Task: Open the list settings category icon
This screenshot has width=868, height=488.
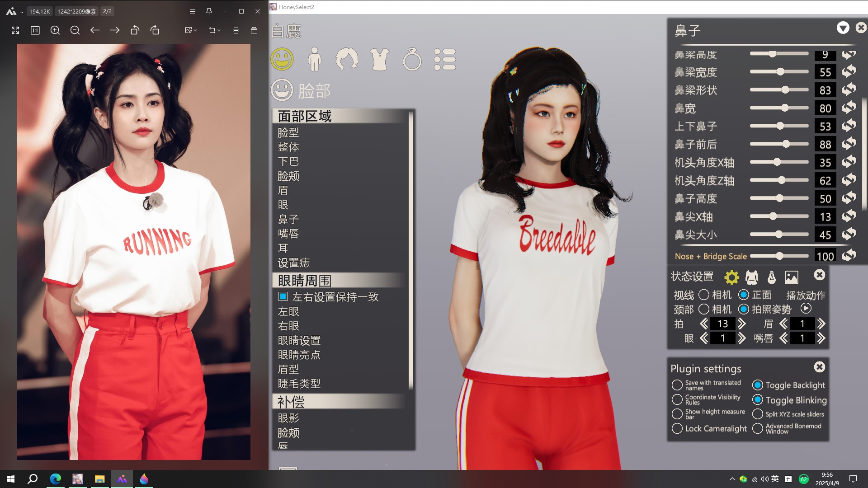Action: (x=445, y=60)
